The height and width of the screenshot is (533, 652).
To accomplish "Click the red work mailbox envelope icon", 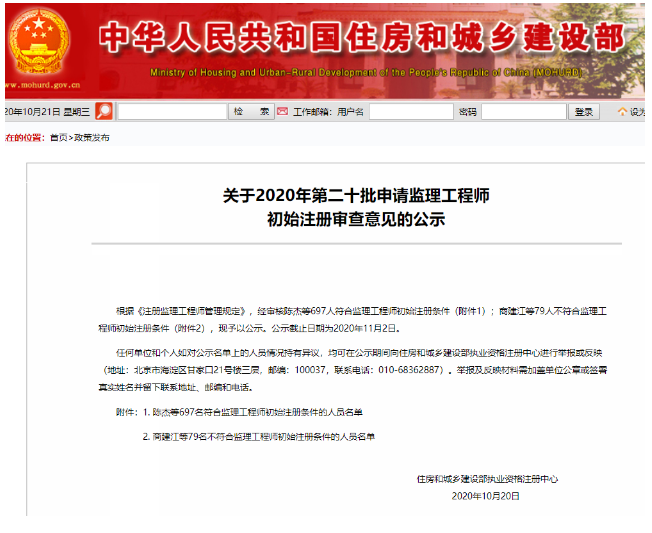I will pyautogui.click(x=283, y=111).
